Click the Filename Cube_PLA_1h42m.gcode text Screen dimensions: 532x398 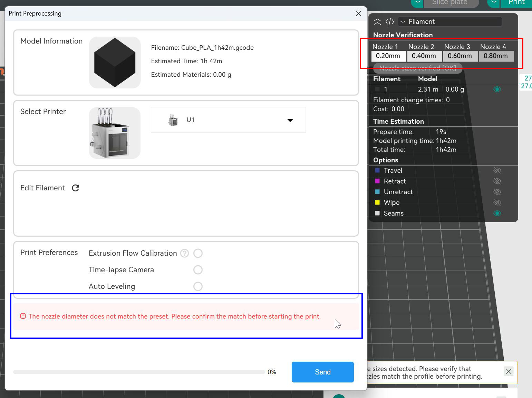coord(202,48)
